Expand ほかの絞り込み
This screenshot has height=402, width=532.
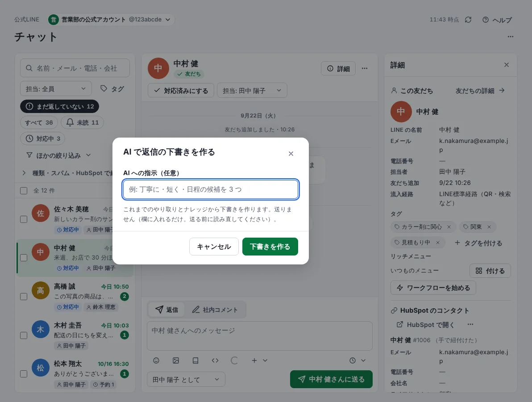pos(59,155)
